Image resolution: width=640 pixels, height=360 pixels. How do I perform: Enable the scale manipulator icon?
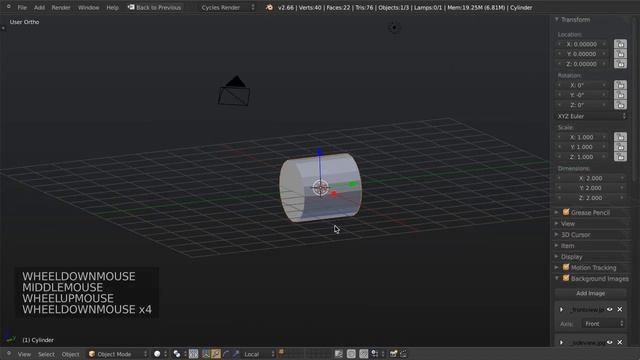[x=236, y=354]
